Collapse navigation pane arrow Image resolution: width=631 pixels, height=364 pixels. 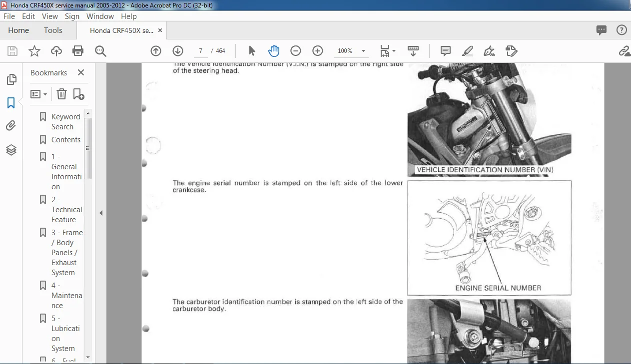[101, 213]
